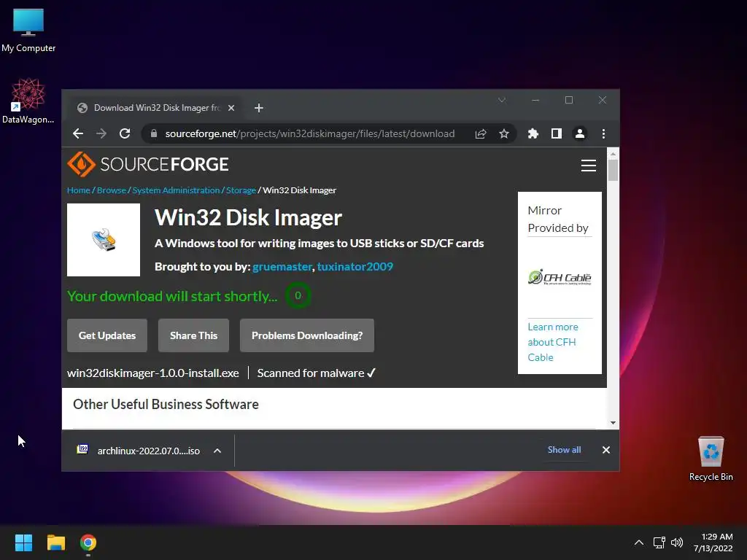Click the Chrome forward arrow
Image resolution: width=747 pixels, height=560 pixels.
point(101,134)
